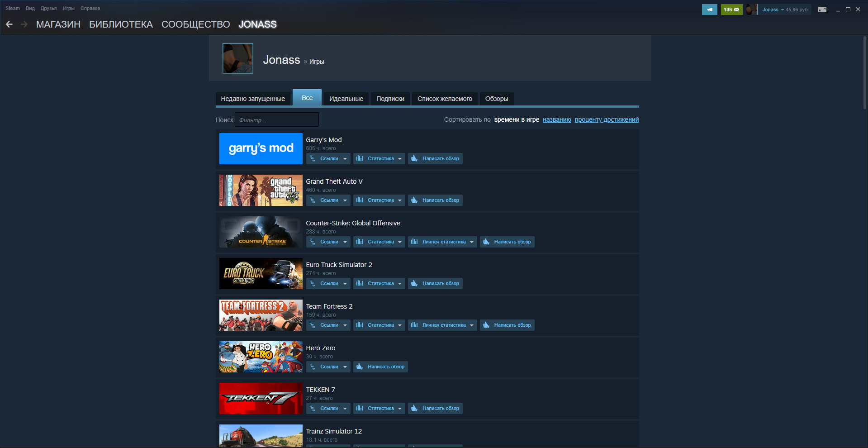Expand Личная статистика dropdown for Team Fortress 2
The height and width of the screenshot is (448, 868).
tap(442, 325)
